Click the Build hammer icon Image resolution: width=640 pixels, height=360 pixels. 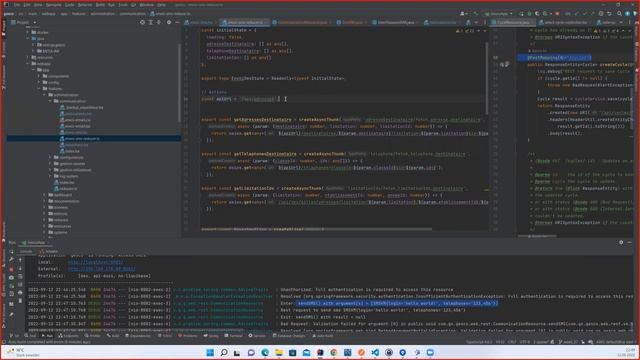click(476, 13)
